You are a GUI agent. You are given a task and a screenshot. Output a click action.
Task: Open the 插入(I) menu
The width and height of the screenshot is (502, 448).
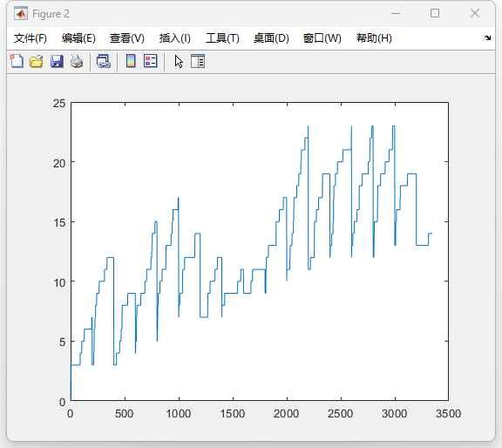point(175,38)
